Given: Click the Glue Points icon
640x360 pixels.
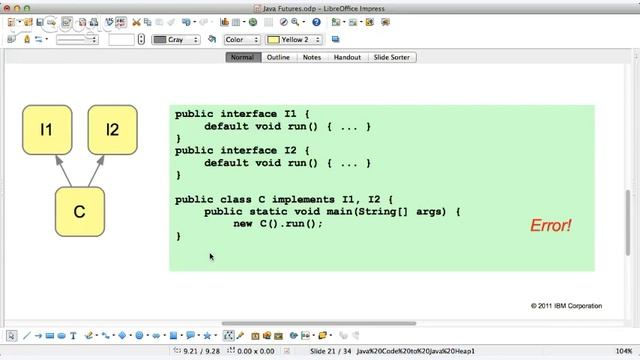Looking at the screenshot, I should (240, 336).
